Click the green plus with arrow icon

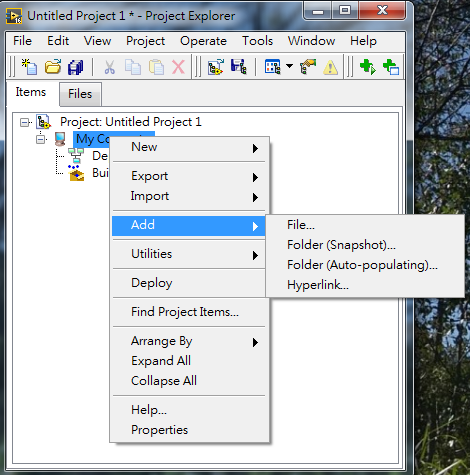point(367,67)
